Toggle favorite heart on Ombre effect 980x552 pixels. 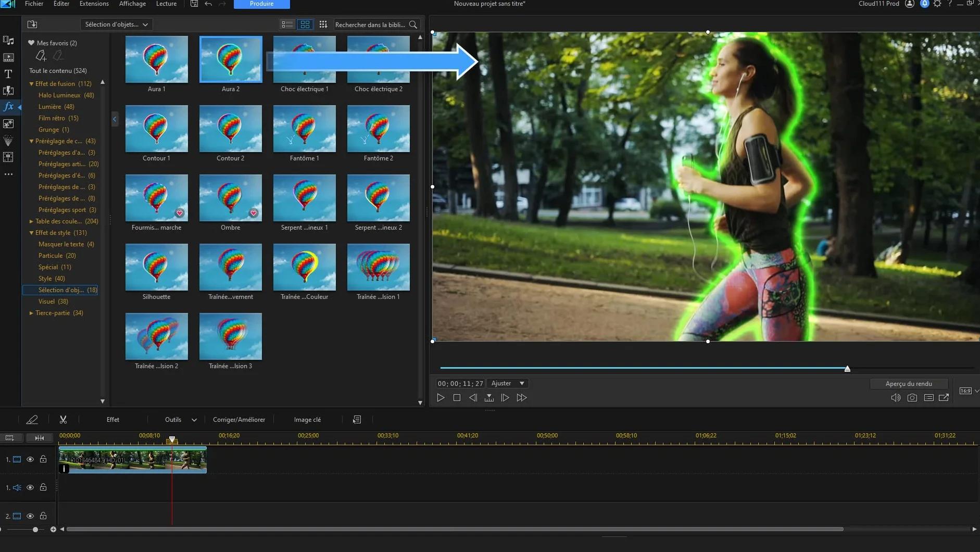coord(254,213)
